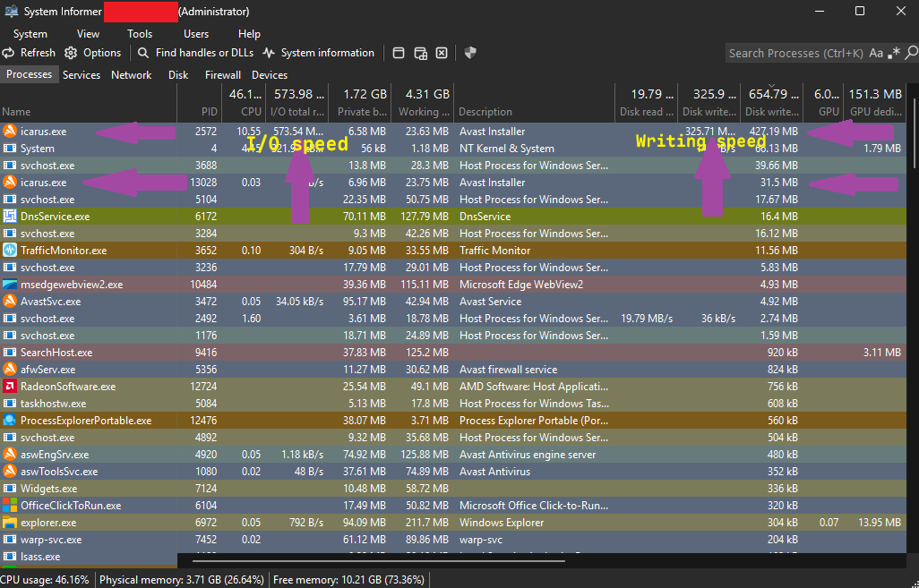Open the System information graphs

coord(319,53)
